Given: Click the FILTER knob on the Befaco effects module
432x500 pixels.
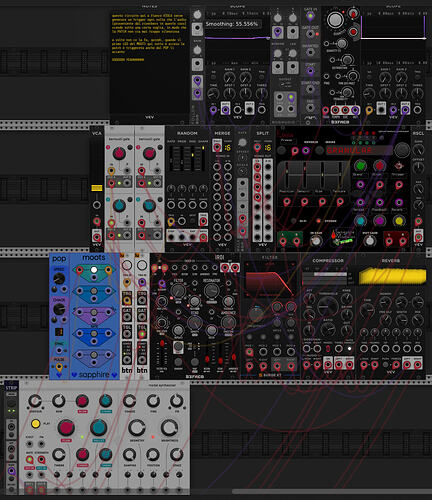Looking at the screenshot, I should coord(178,291).
